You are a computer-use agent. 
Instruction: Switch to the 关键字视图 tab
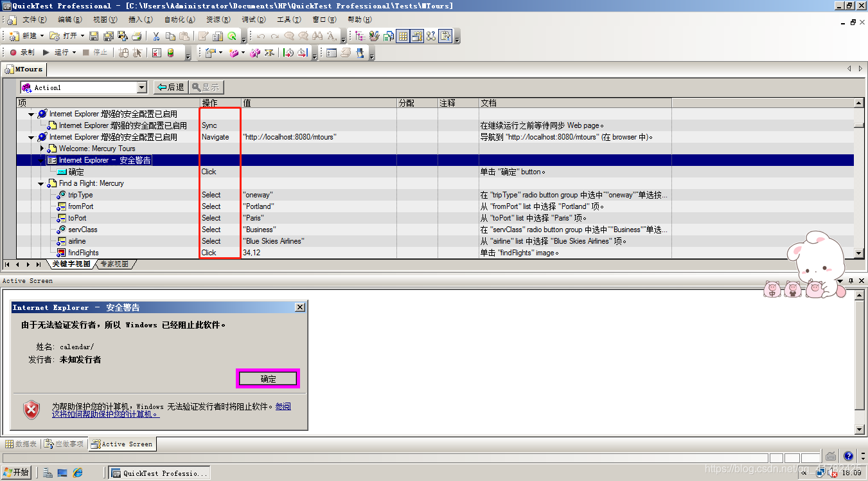(x=71, y=264)
